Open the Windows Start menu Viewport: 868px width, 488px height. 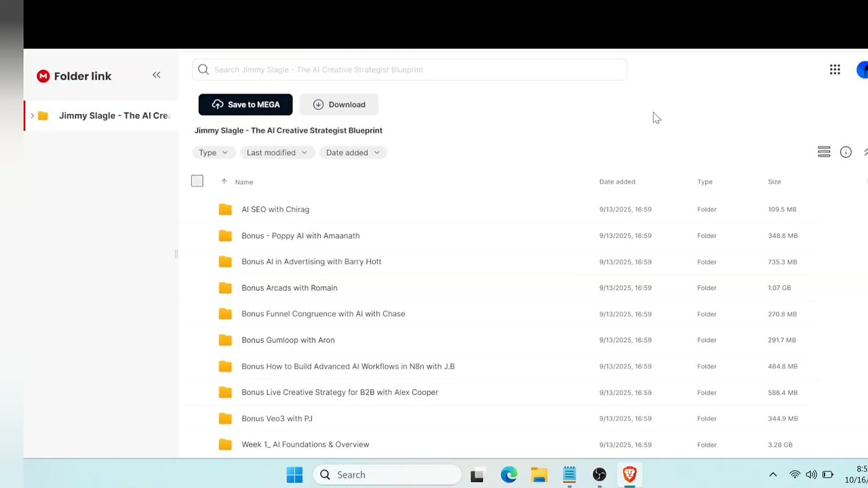tap(294, 474)
